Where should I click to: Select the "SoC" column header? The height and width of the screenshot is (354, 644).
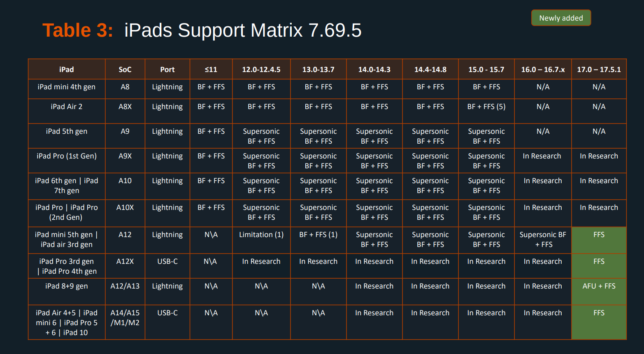pyautogui.click(x=125, y=70)
